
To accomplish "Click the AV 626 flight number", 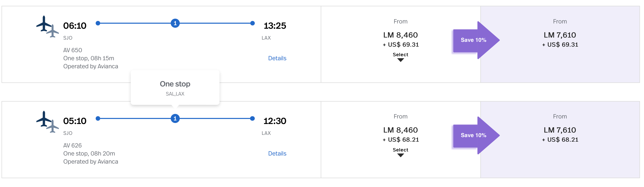I will coord(73,145).
